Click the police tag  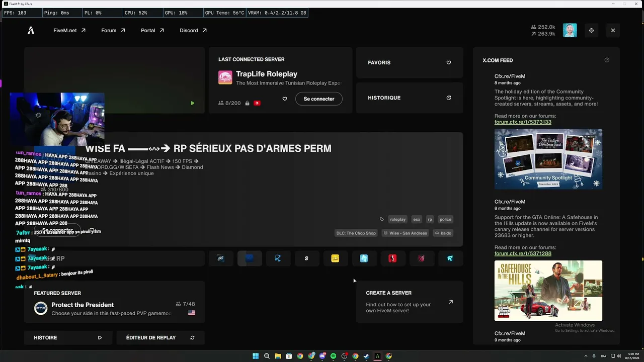pos(445,219)
